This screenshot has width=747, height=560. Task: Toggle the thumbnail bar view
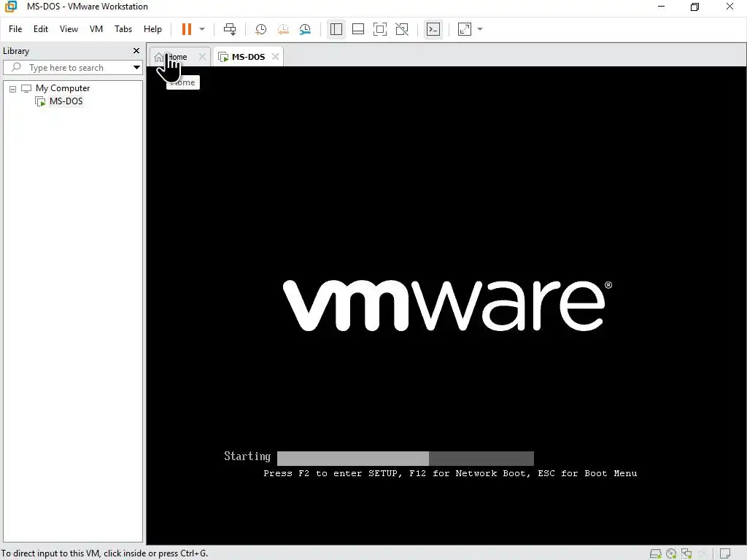[357, 29]
